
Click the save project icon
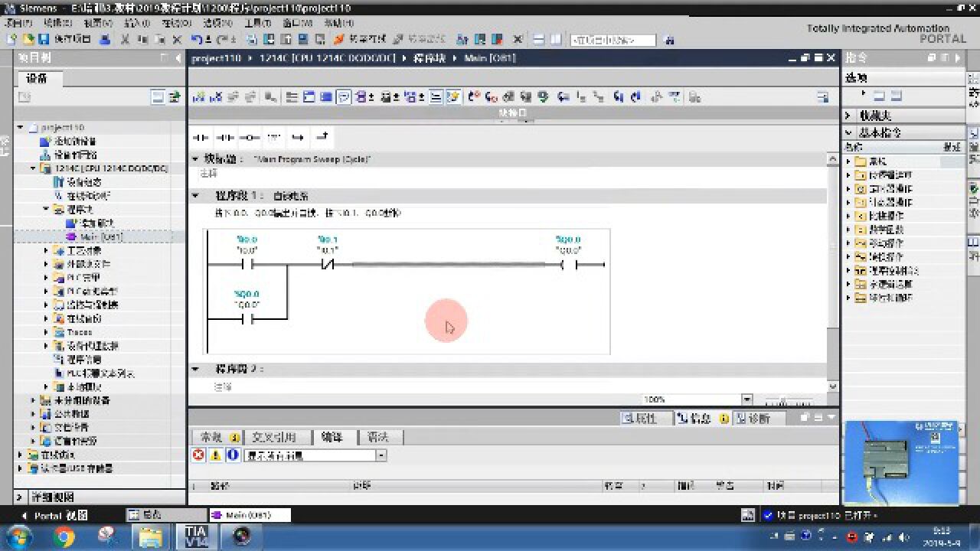pos(44,40)
